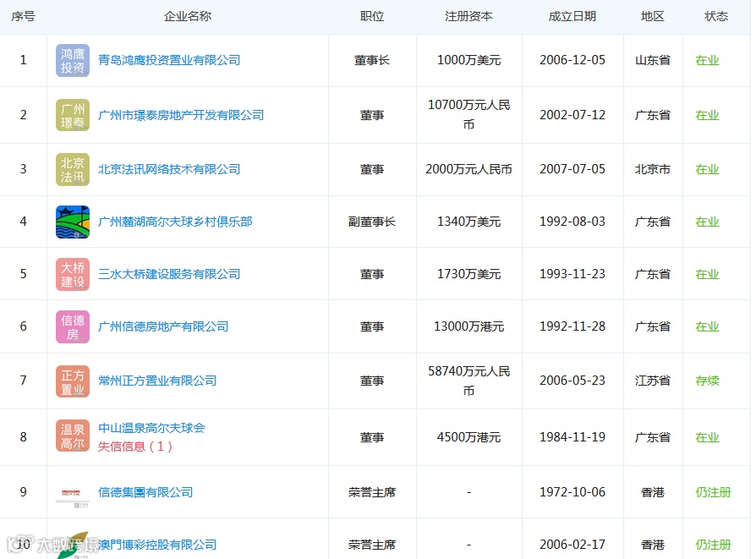Image resolution: width=756 pixels, height=559 pixels.
Task: Select the date 1992-11-28
Action: pos(572,326)
